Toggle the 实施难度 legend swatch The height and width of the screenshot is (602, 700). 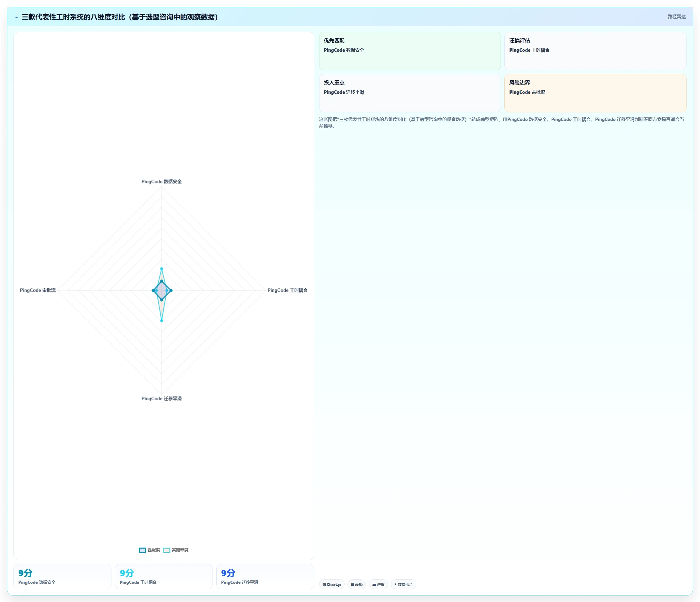(167, 550)
